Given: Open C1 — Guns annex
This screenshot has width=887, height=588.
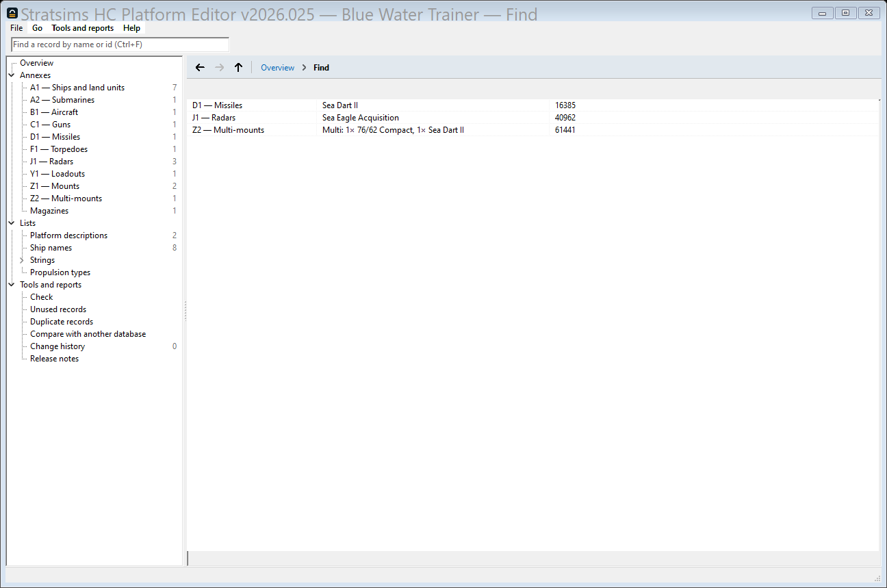Looking at the screenshot, I should pos(50,125).
